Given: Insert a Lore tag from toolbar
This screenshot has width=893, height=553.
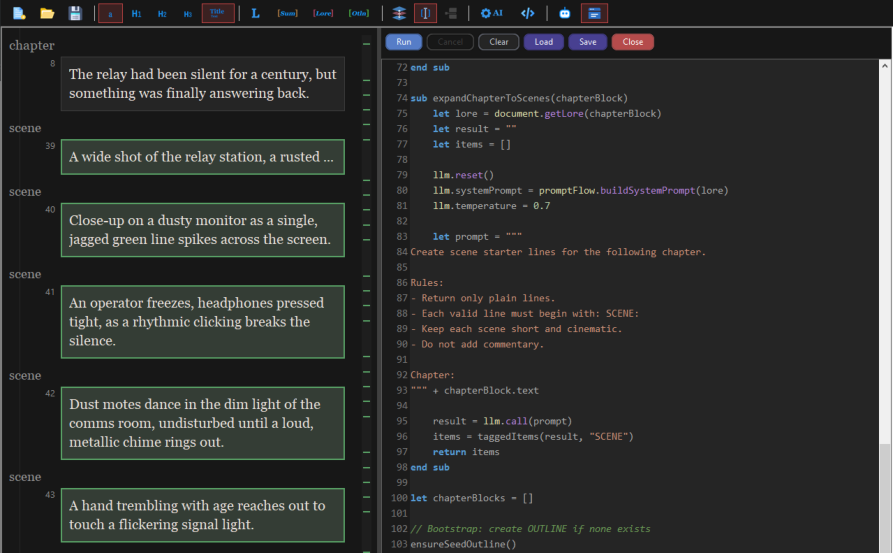Looking at the screenshot, I should [x=323, y=13].
